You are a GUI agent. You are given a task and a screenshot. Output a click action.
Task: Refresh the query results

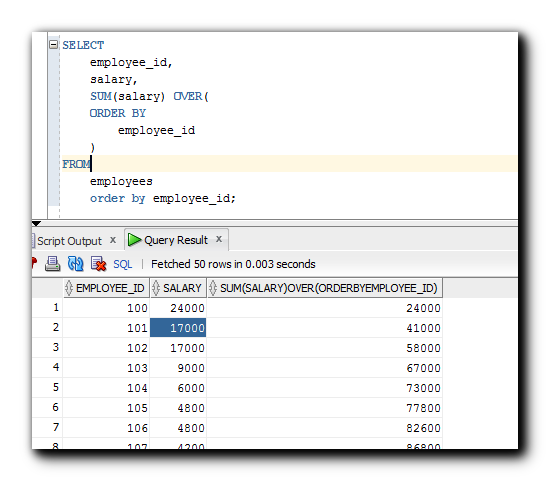(x=75, y=264)
